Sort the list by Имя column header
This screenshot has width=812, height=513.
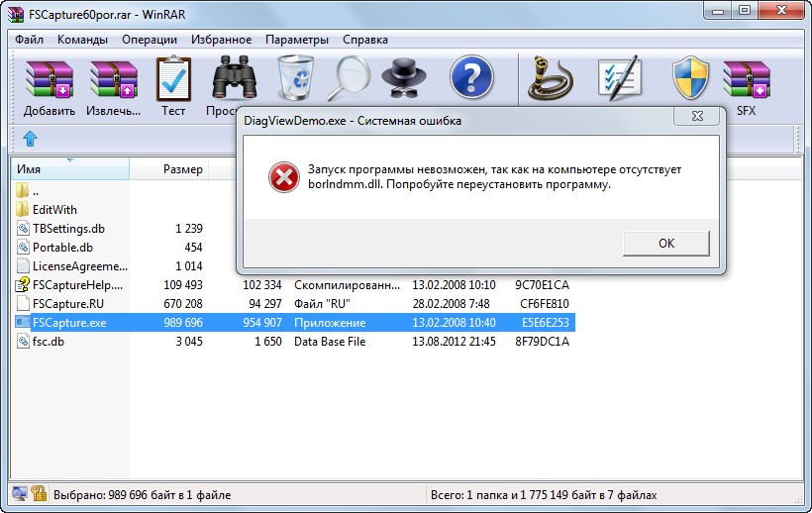pyautogui.click(x=70, y=169)
